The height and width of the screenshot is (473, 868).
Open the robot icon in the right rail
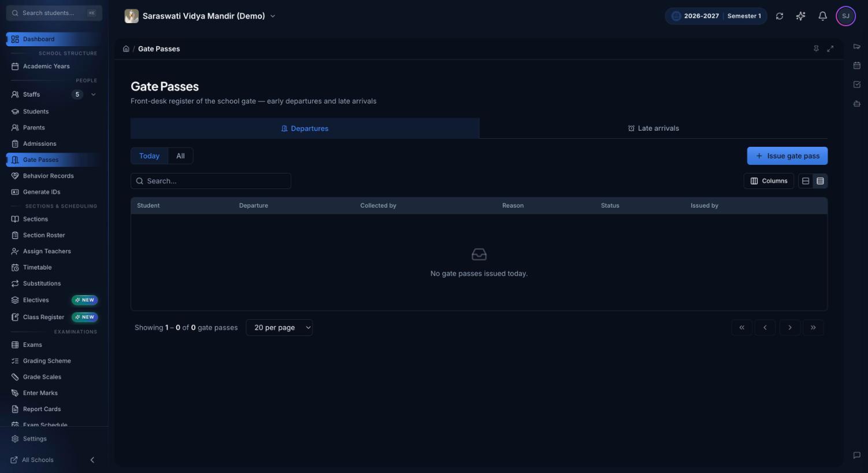pyautogui.click(x=857, y=104)
